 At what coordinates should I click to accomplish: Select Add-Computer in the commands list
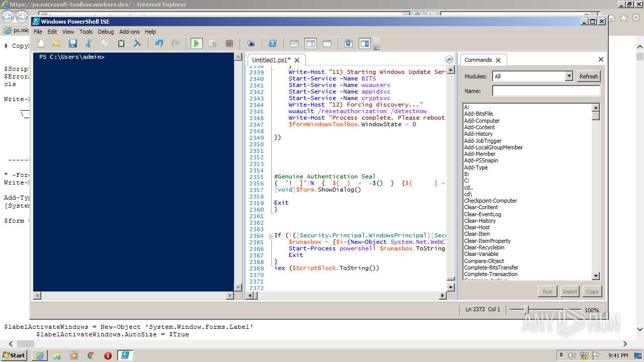(482, 121)
